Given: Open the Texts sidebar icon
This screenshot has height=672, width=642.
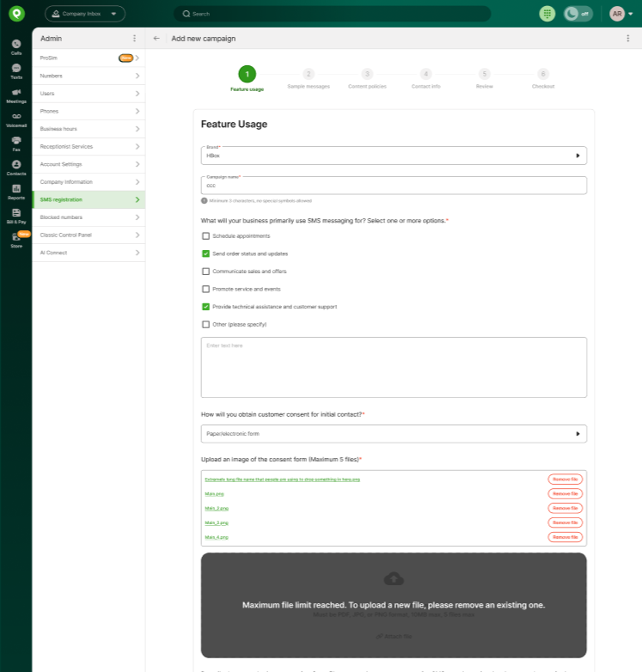Looking at the screenshot, I should pos(16,70).
